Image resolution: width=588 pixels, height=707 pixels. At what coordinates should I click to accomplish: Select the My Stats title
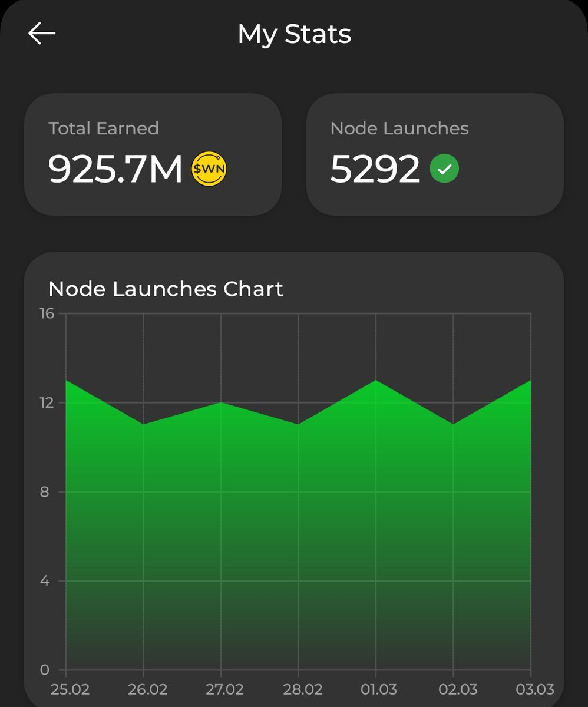294,34
